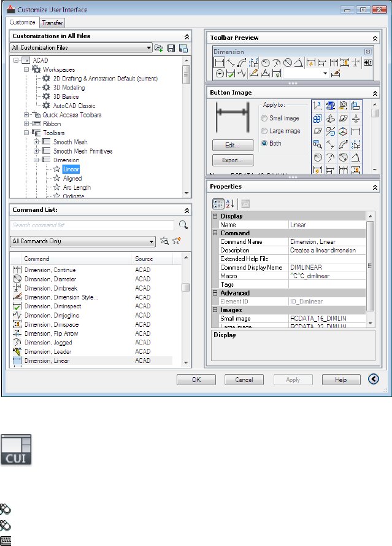Viewport: 392px width, 546px height.
Task: Click Ordinate dimension icon in Toolbar Preview
Action: click(x=253, y=63)
